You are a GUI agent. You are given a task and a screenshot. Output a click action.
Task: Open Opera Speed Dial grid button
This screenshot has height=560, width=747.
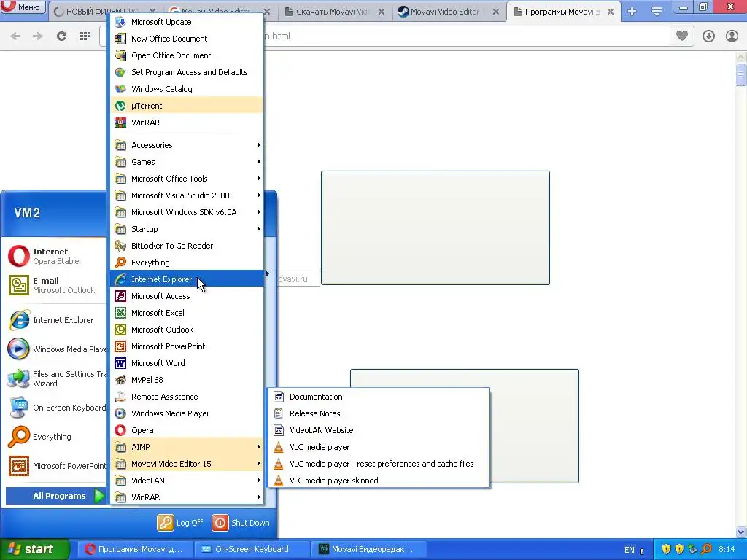(85, 36)
